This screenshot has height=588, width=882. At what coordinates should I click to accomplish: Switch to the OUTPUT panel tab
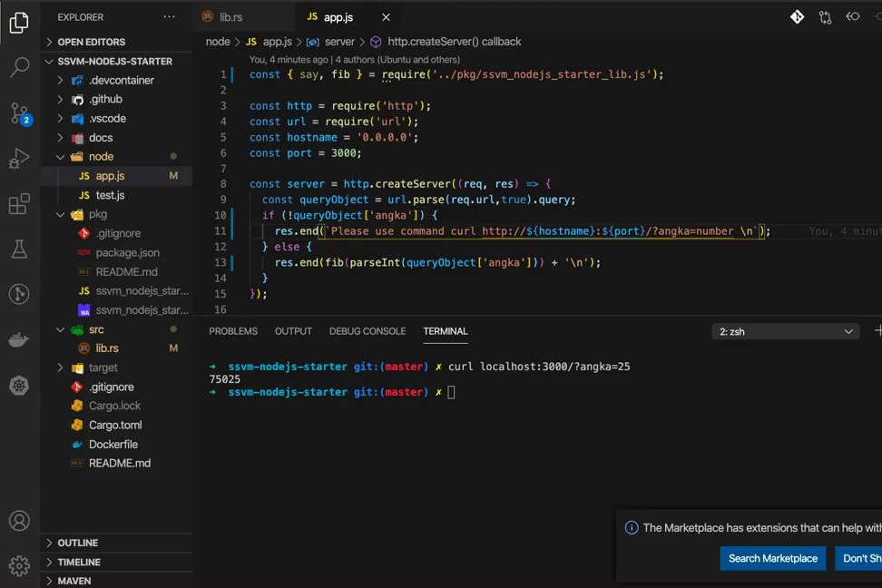pos(293,331)
